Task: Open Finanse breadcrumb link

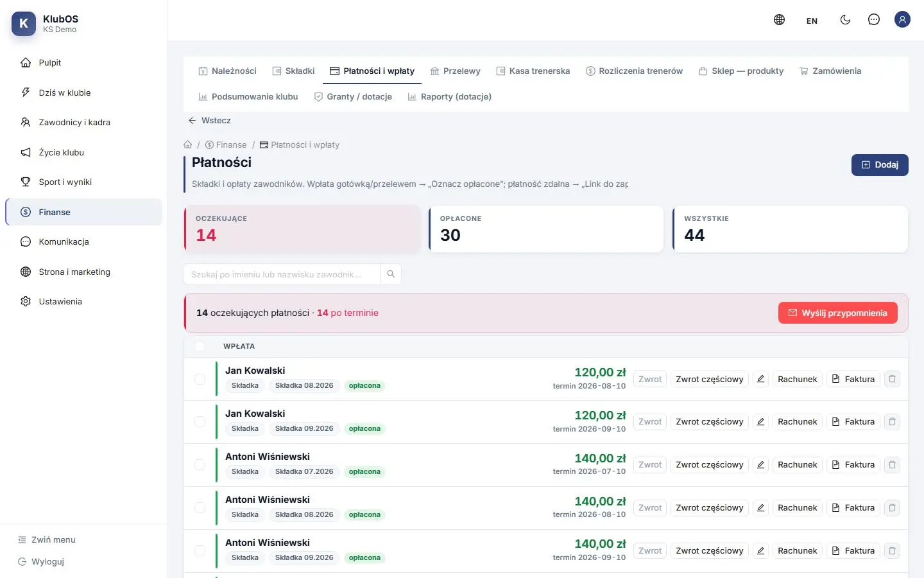Action: point(226,145)
